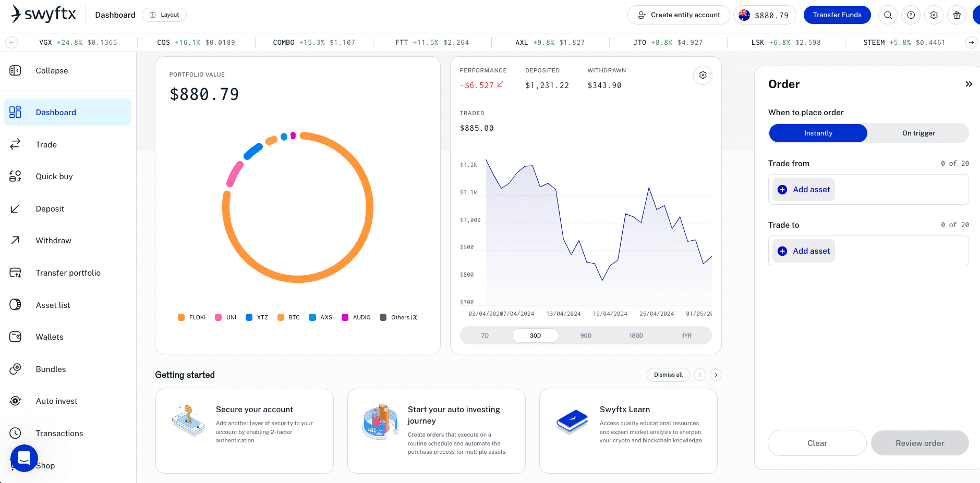Screen dimensions: 980x483
Task: Open the help question mark icon
Action: [911, 15]
